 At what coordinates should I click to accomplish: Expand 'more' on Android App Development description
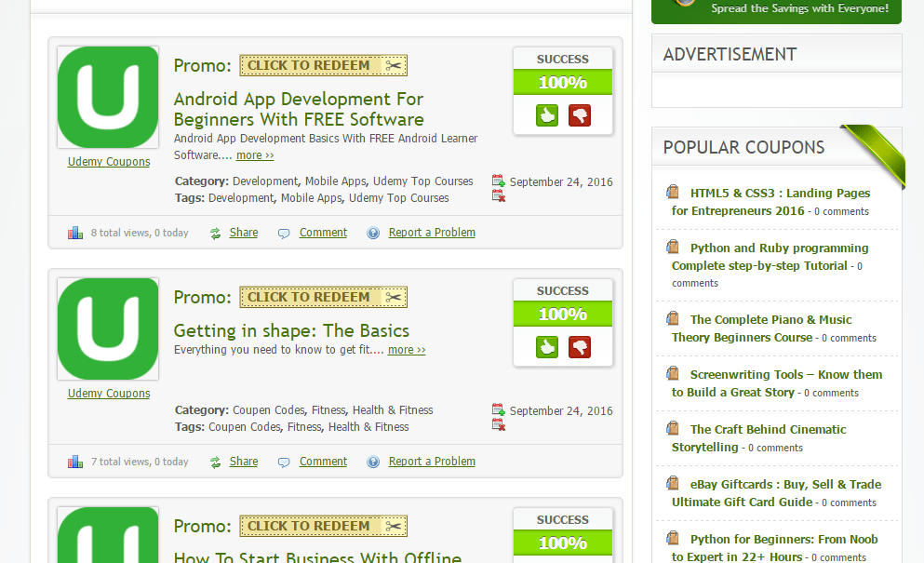(255, 155)
